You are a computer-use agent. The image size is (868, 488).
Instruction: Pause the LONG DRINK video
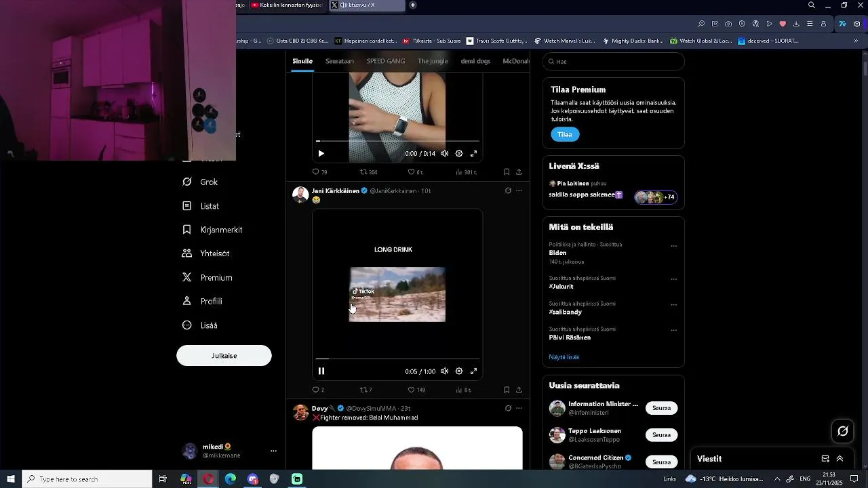pos(321,371)
